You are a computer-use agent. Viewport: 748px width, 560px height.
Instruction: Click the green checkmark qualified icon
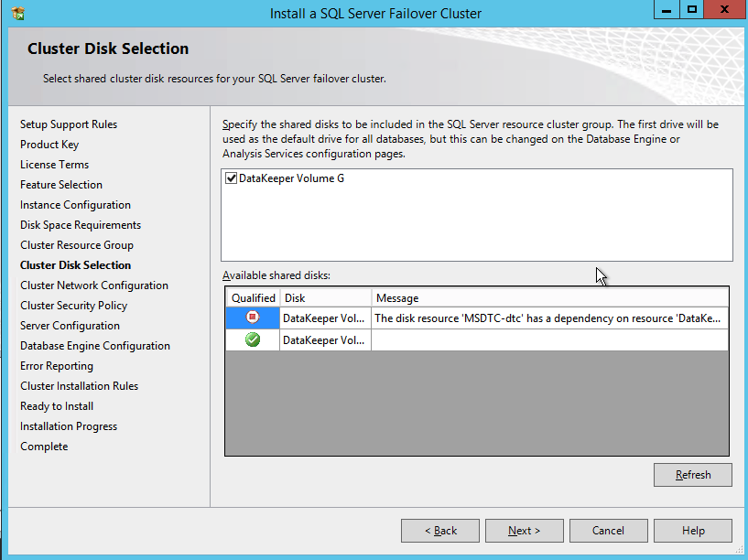253,340
